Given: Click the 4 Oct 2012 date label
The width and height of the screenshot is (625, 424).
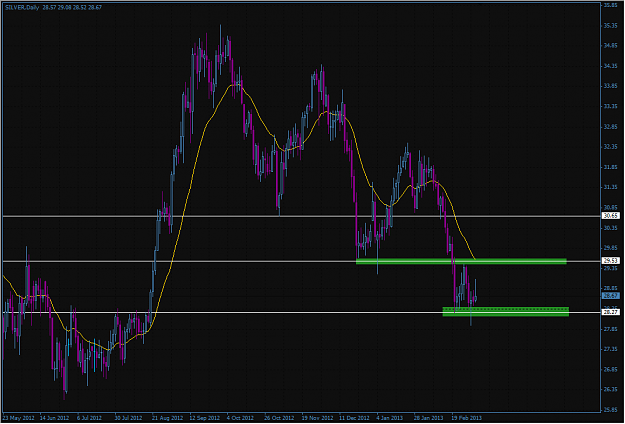Looking at the screenshot, I should [240, 418].
